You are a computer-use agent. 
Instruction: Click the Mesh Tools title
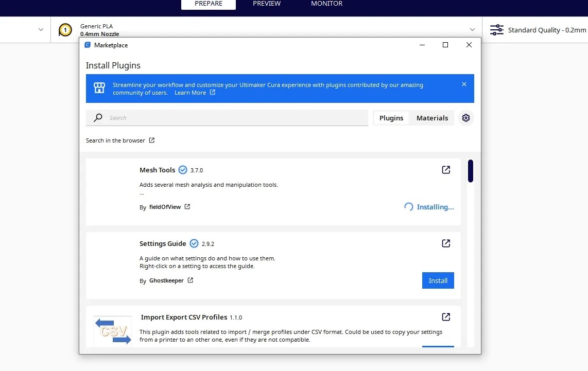(157, 170)
